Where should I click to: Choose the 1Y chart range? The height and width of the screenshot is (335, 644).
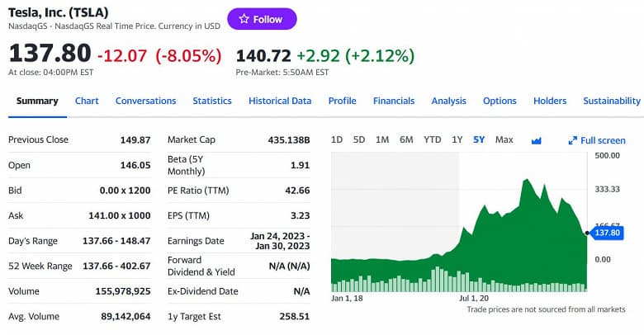pos(457,139)
